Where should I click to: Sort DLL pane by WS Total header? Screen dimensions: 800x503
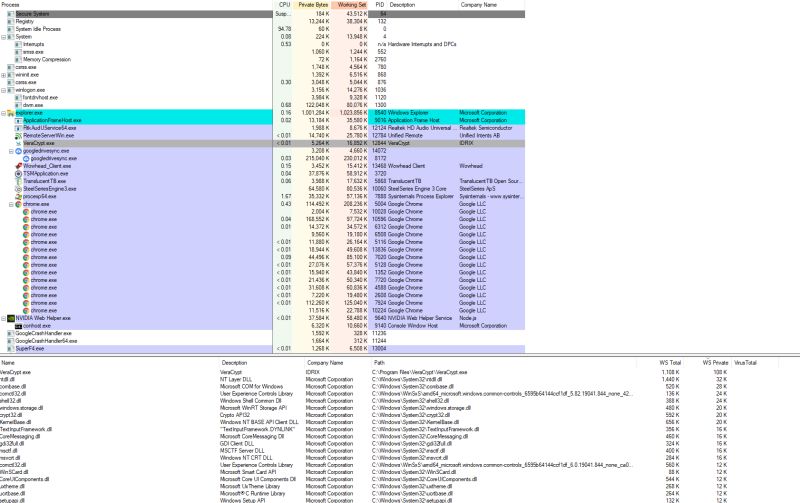(660, 363)
